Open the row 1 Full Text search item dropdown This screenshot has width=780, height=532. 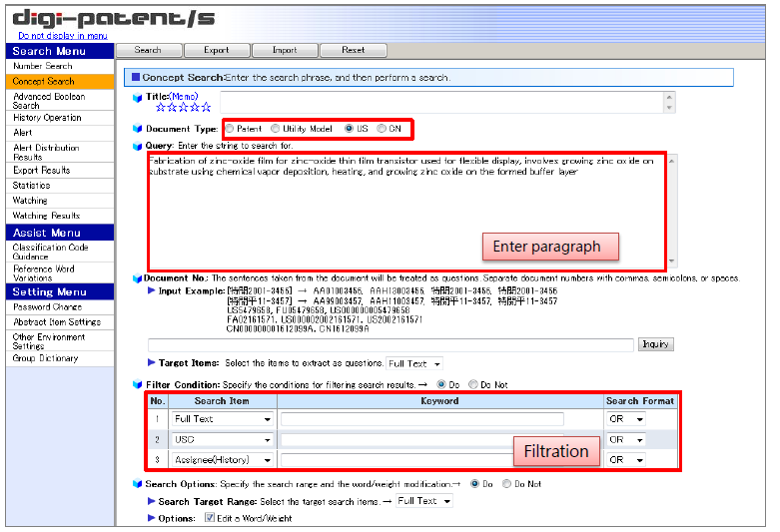tap(223, 419)
